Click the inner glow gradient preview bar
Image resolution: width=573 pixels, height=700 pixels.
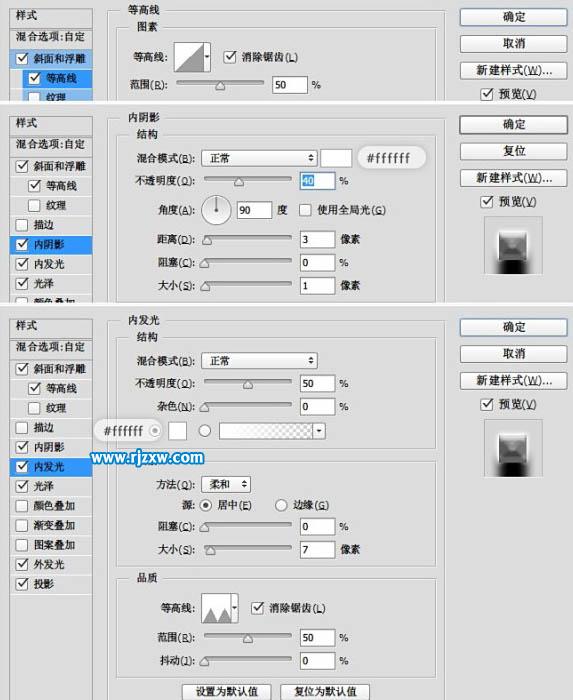(x=266, y=431)
